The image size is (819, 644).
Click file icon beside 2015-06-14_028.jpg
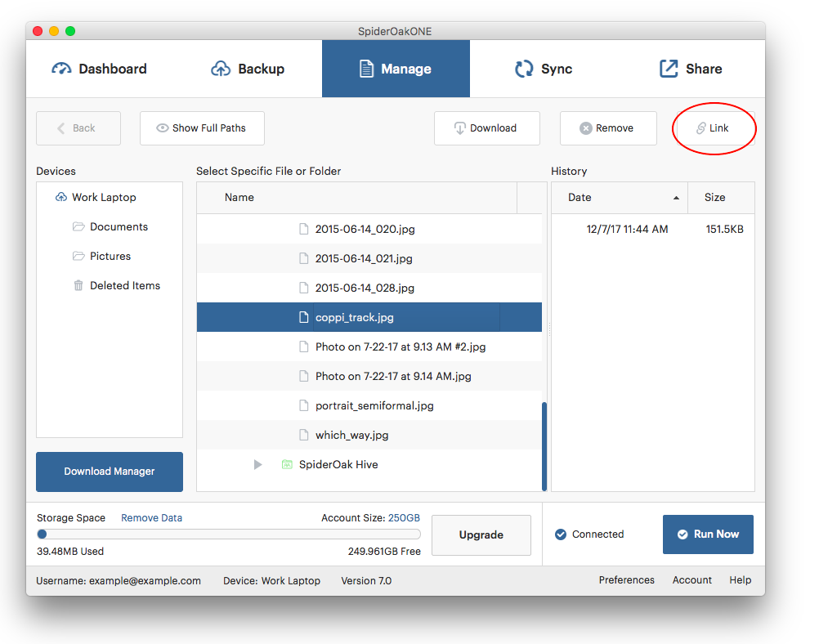(303, 288)
